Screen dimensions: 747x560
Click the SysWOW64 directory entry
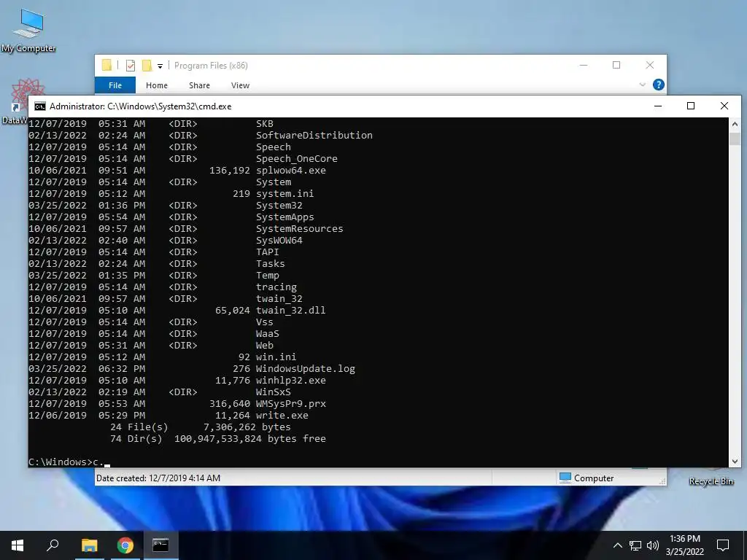click(279, 241)
